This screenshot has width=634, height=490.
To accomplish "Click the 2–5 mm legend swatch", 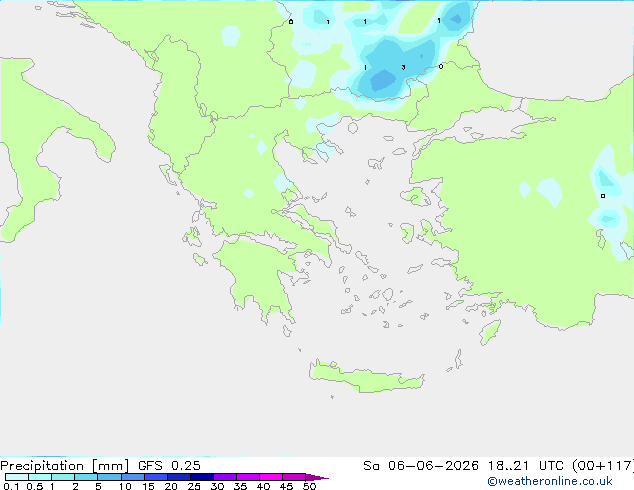I will coord(86,477).
